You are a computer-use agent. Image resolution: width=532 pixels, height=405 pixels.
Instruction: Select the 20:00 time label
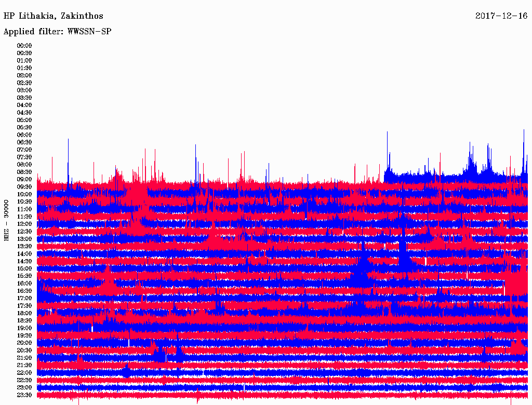pyautogui.click(x=24, y=343)
